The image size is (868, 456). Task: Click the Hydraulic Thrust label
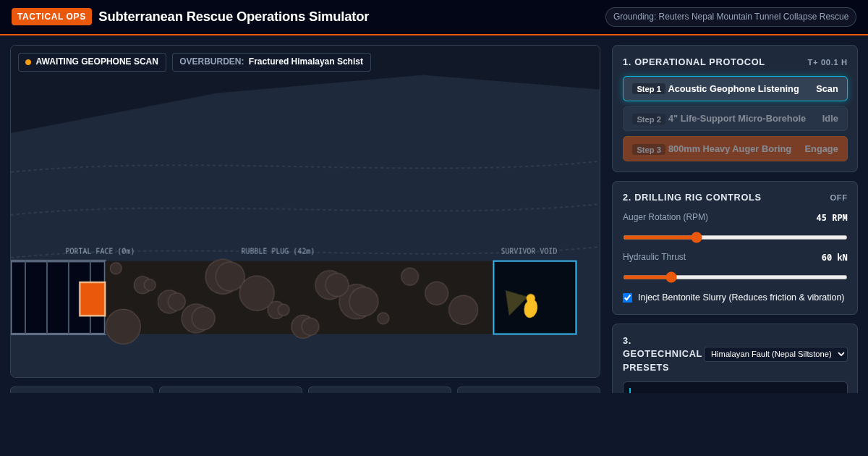click(x=654, y=257)
